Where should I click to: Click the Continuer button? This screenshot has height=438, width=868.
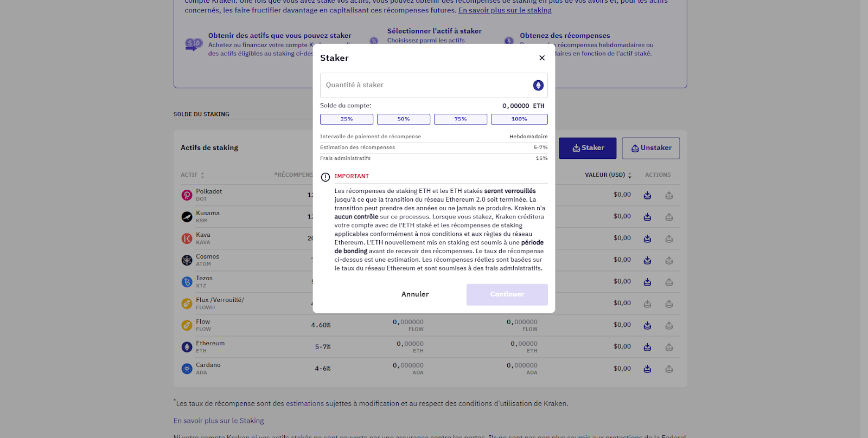click(507, 294)
